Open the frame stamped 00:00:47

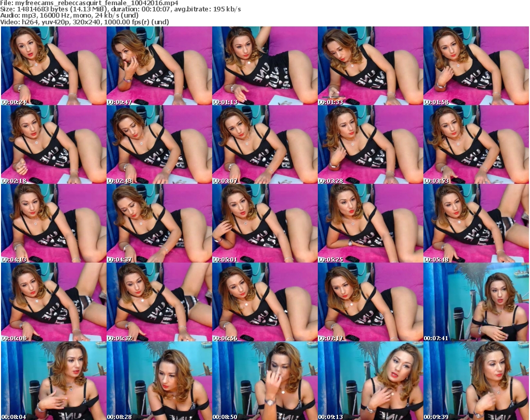[x=159, y=66]
